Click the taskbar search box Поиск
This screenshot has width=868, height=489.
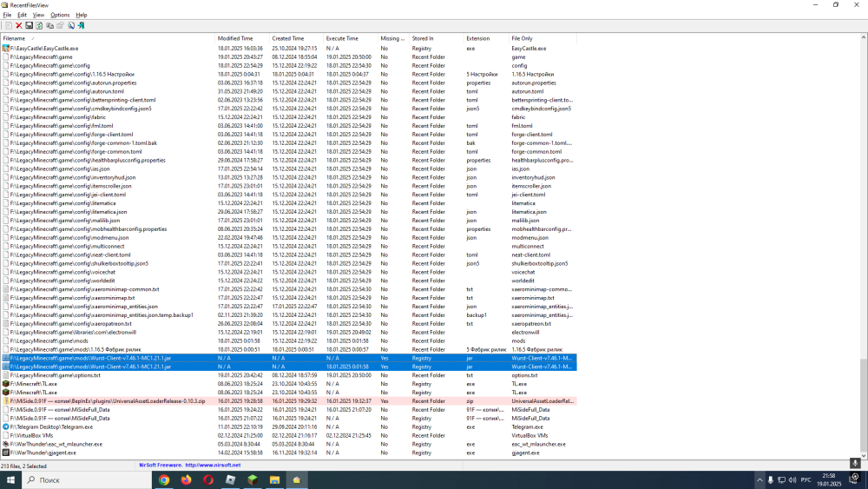point(86,480)
